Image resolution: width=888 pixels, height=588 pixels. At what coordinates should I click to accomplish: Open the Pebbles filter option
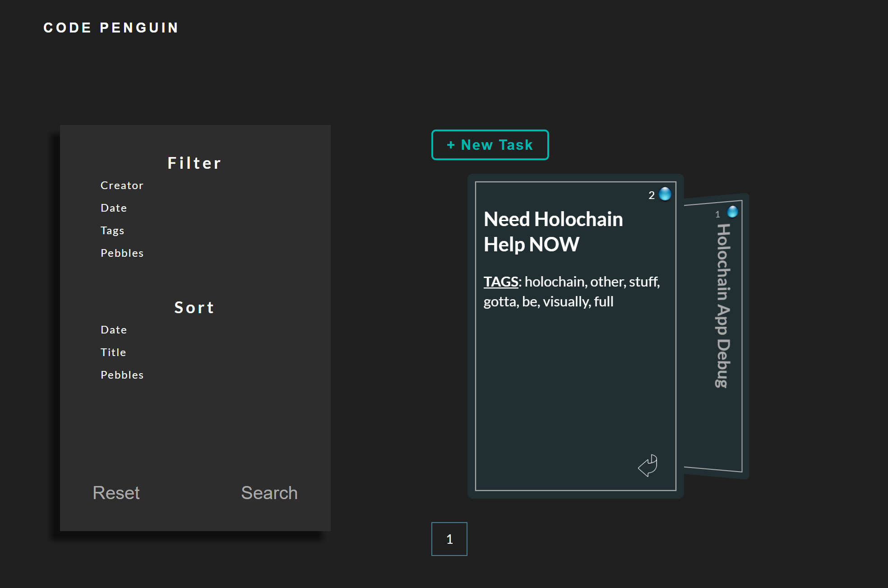pyautogui.click(x=122, y=253)
